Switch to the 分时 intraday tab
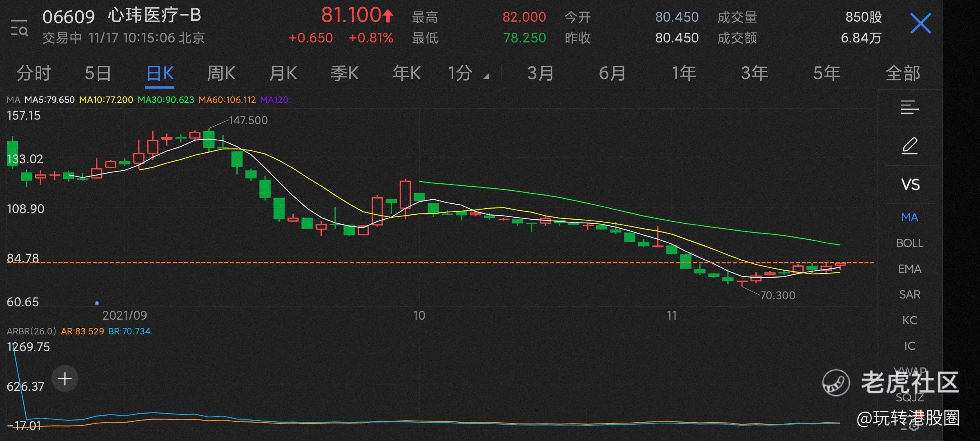Screen dimensions: 980x441 coord(33,74)
